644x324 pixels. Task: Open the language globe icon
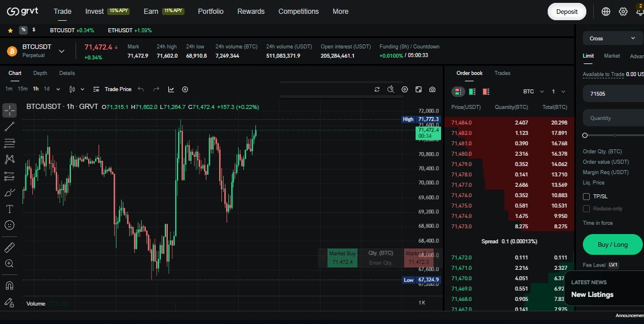point(606,12)
